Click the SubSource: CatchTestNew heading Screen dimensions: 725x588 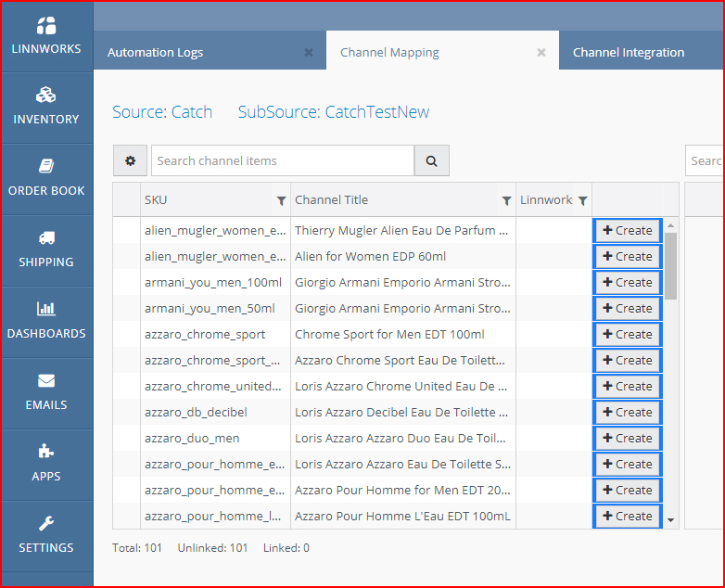click(x=334, y=112)
